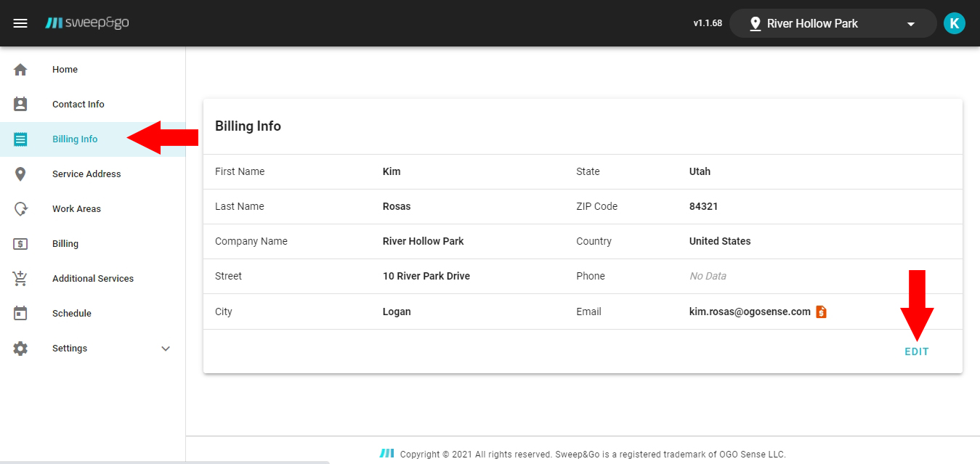Click the EDIT button on Billing Info
The height and width of the screenshot is (464, 980).
916,351
